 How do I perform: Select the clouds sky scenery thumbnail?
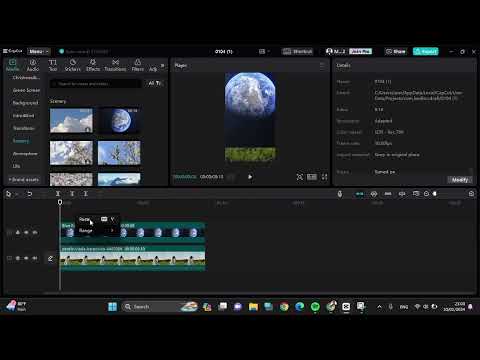(71, 120)
